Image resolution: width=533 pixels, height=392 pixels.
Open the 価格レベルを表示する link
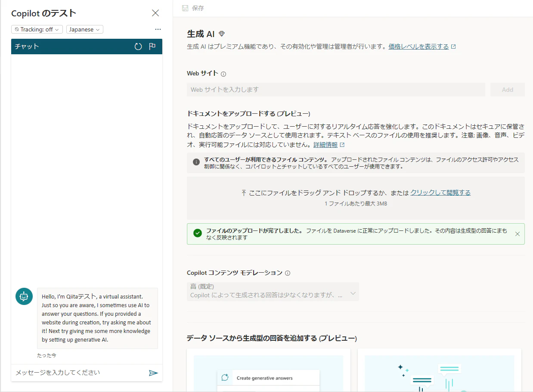tap(418, 47)
